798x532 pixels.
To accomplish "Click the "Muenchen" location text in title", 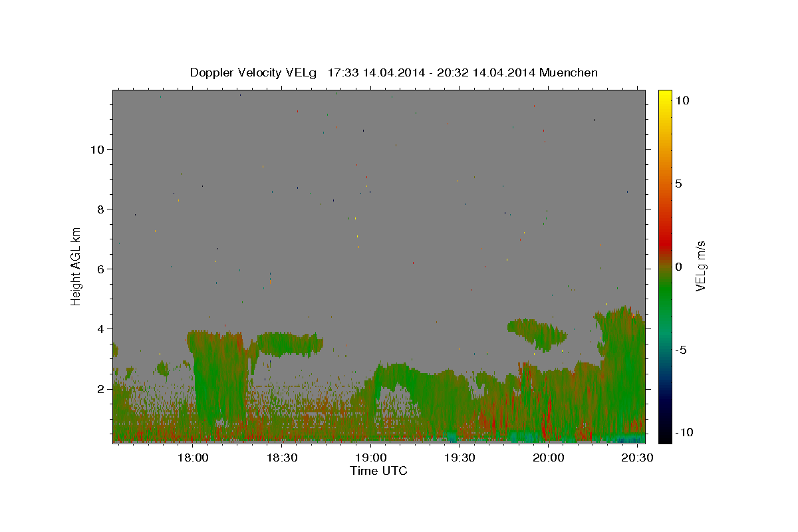I will click(x=569, y=72).
